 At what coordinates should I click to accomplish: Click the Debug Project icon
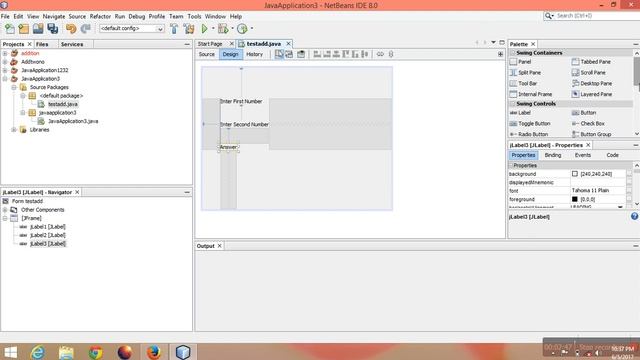pyautogui.click(x=223, y=29)
